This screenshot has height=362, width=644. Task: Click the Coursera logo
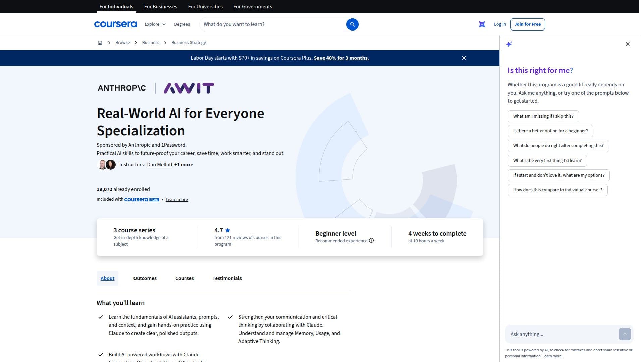115,24
